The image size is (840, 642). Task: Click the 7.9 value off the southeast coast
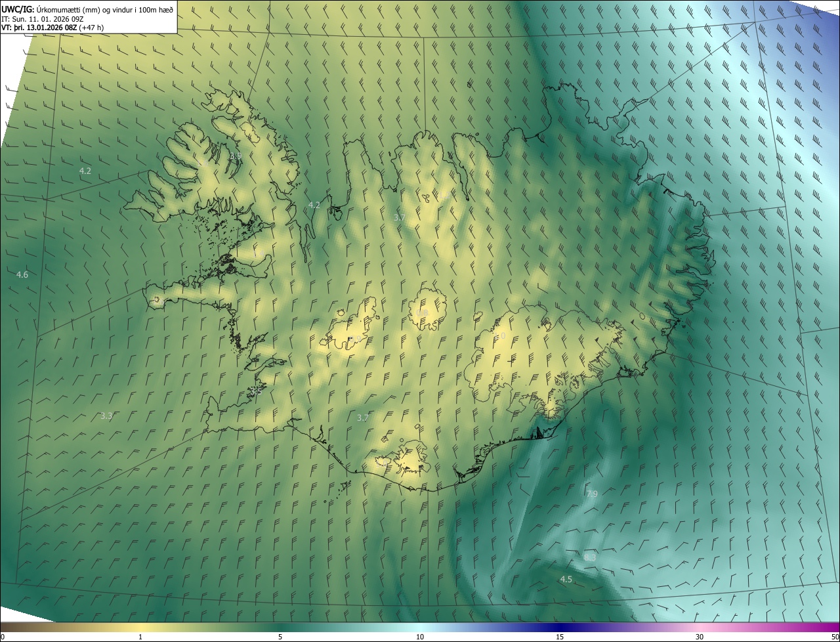[x=592, y=494]
